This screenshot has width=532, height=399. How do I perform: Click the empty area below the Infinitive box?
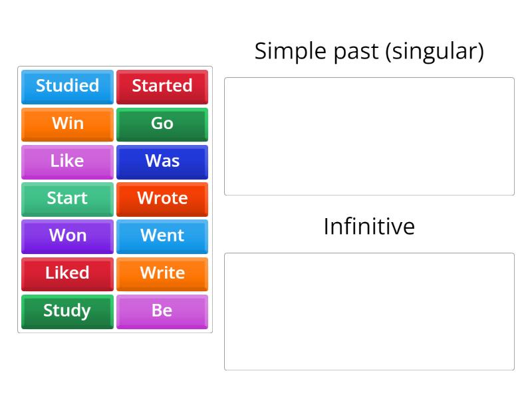370,386
